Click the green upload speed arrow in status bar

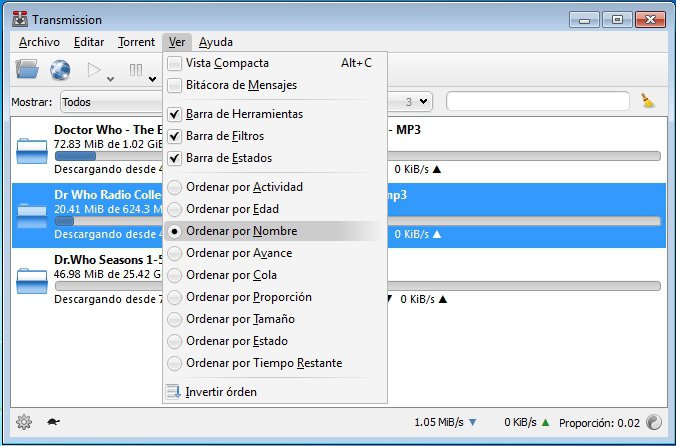[x=546, y=422]
